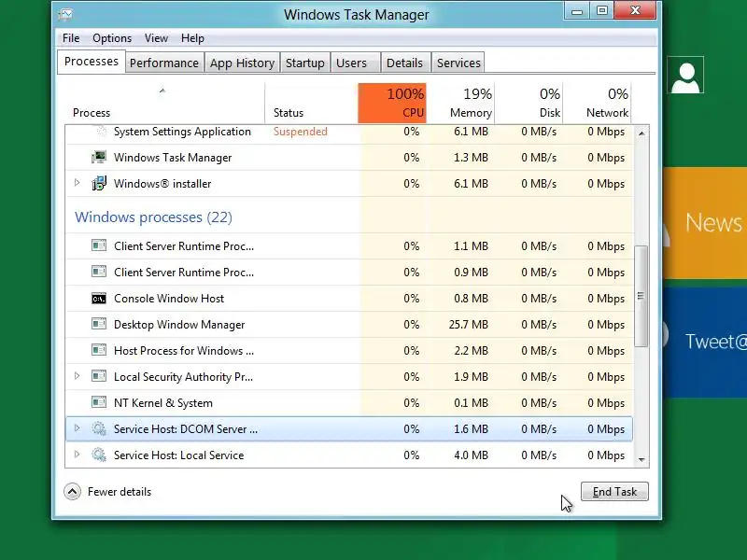This screenshot has width=747, height=560.
Task: Open the News tile on Start screen
Action: [x=705, y=223]
